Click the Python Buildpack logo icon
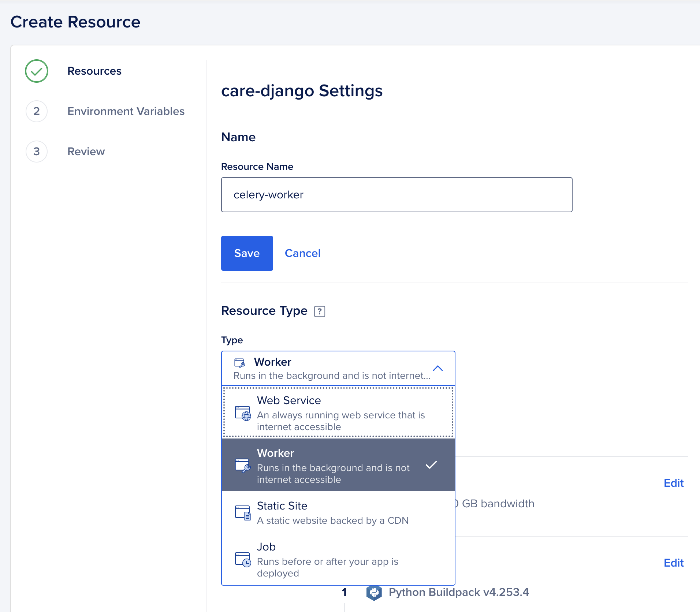Screen dimensions: 700x612 pyautogui.click(x=374, y=593)
